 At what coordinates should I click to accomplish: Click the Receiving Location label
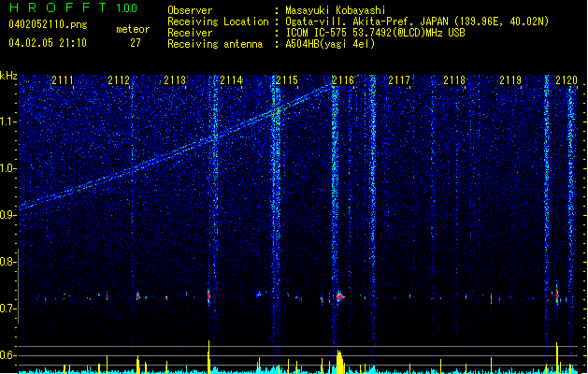tap(218, 22)
